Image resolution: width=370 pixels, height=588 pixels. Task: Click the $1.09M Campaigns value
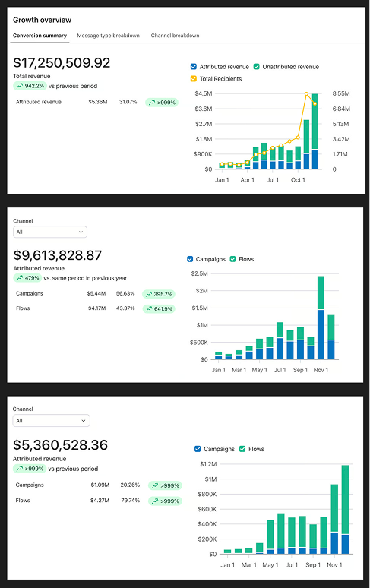click(100, 485)
